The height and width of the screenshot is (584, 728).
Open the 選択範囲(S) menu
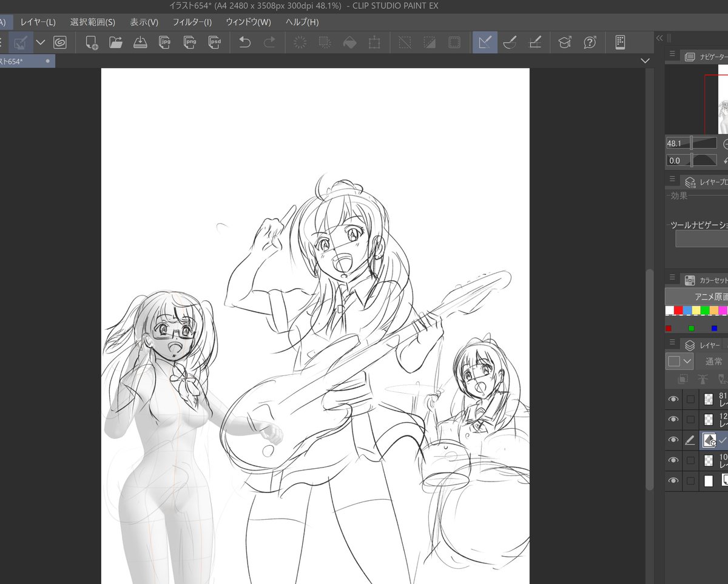point(92,22)
